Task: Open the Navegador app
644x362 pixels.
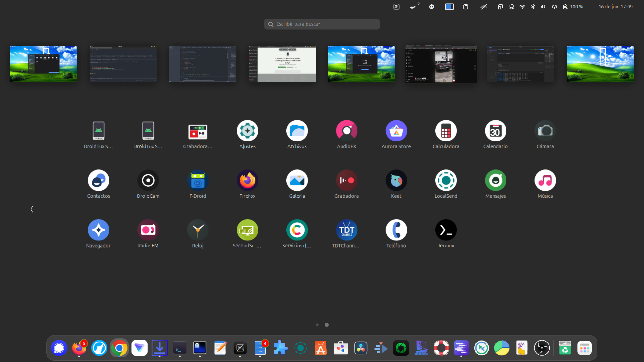Action: tap(98, 230)
